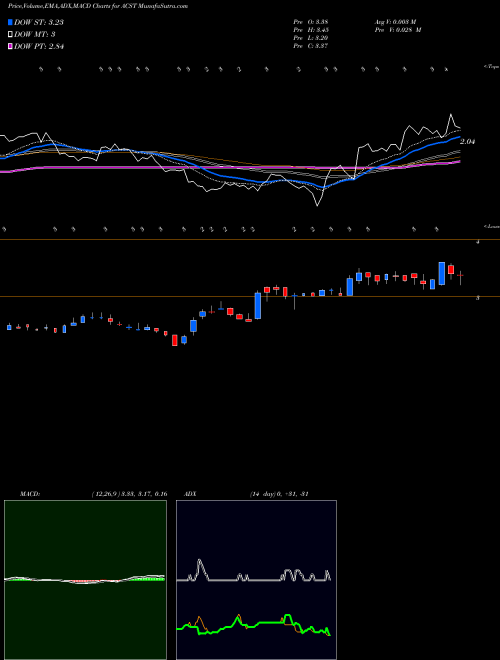Click the tall blue candlestick crossing the 3 level
The width and height of the screenshot is (500, 660).
click(x=258, y=306)
